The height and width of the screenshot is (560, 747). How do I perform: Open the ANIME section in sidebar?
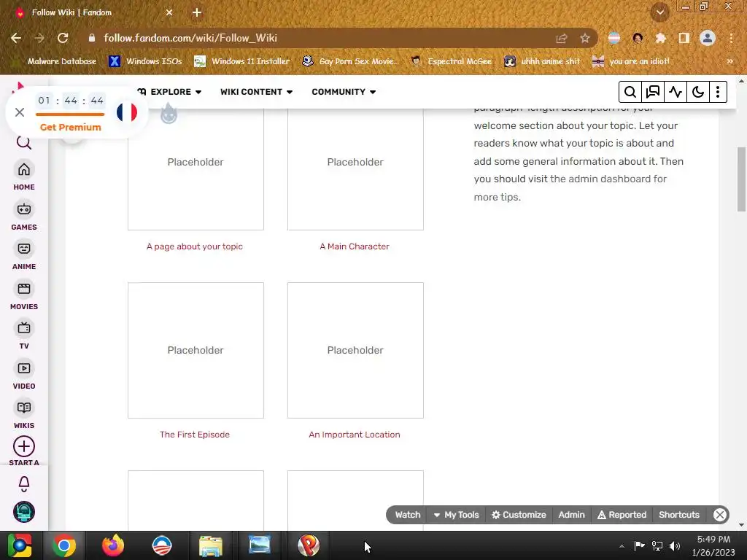[24, 256]
